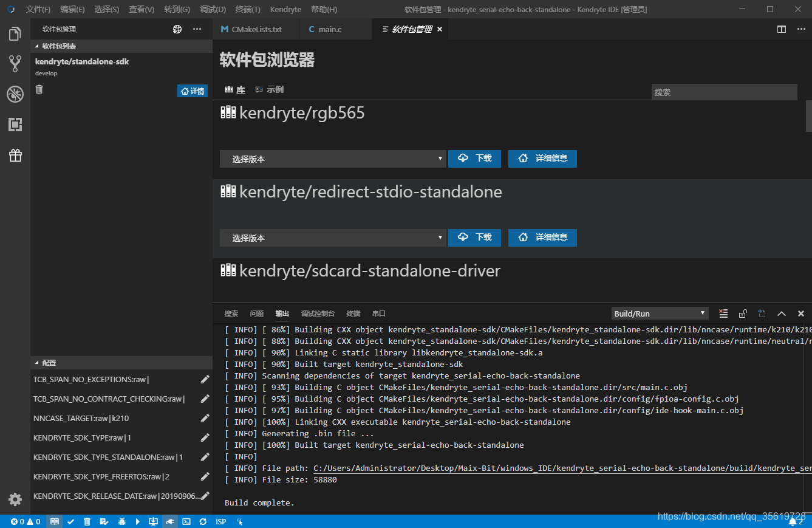Click 详细信息 button for kendryte/rgb565

pyautogui.click(x=542, y=159)
